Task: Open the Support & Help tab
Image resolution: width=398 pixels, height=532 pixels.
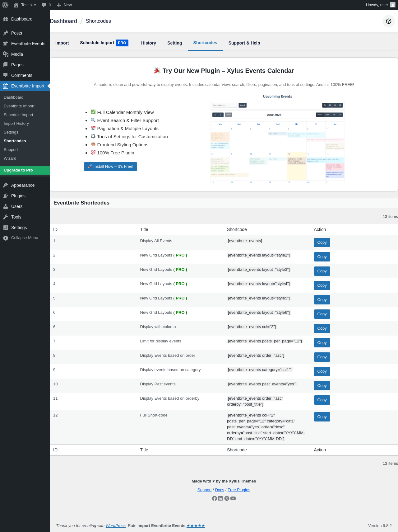Action: [x=244, y=43]
